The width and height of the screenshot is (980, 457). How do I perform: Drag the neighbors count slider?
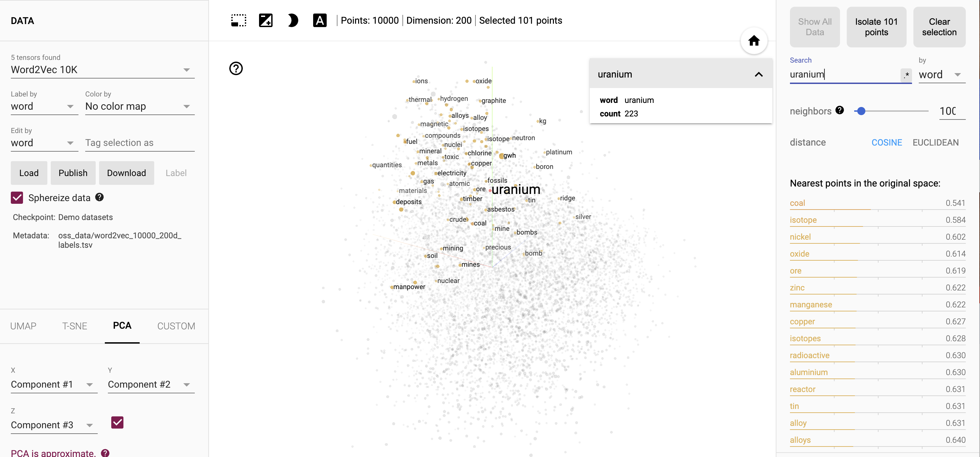tap(861, 111)
